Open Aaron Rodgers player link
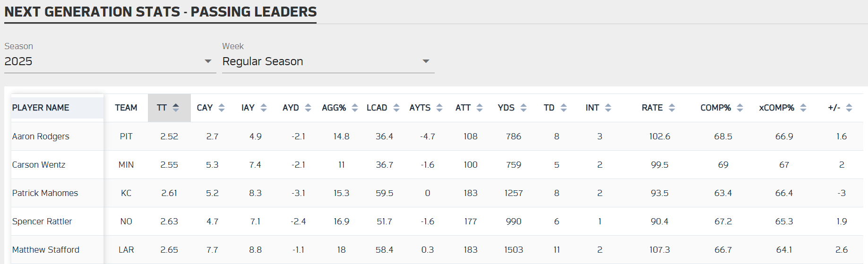 [x=41, y=136]
